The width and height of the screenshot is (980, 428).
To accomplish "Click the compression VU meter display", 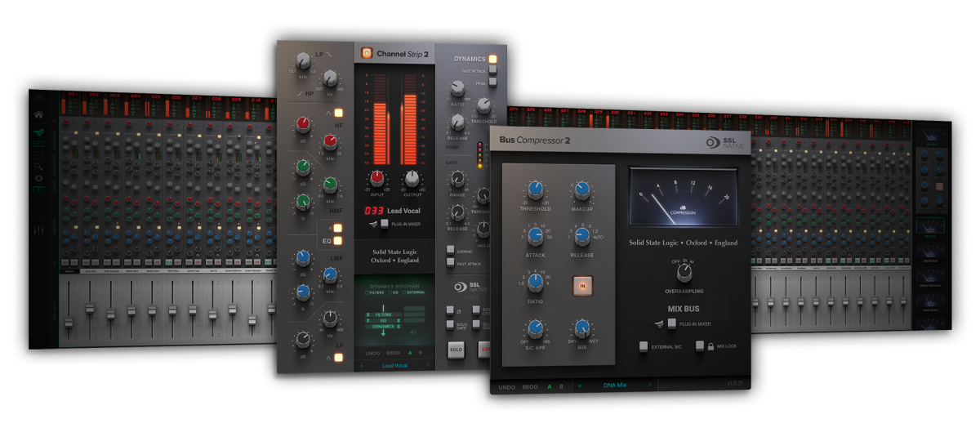I will (x=682, y=196).
